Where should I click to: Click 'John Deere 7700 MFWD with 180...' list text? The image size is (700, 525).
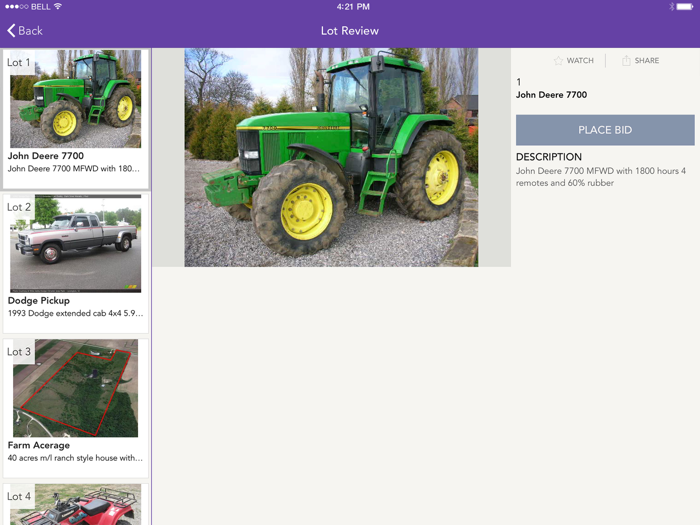coord(74,169)
